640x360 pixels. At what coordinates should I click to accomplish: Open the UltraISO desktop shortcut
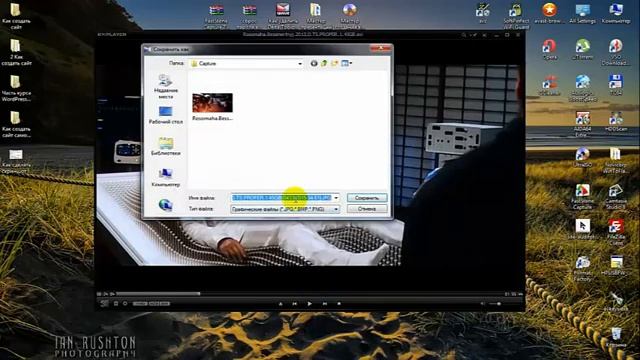(x=582, y=158)
